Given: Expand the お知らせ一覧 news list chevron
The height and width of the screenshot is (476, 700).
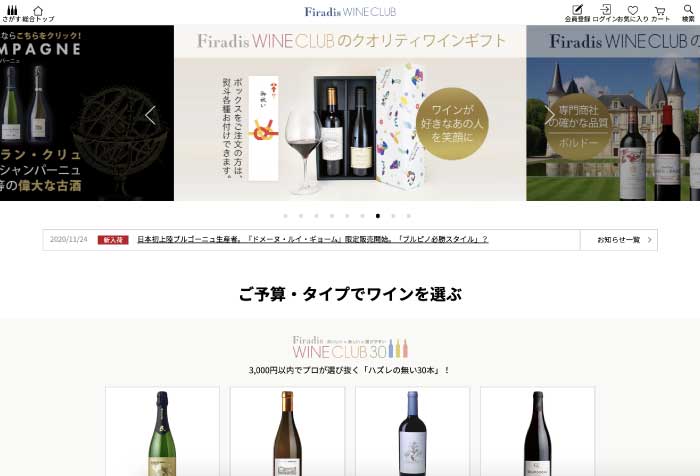Looking at the screenshot, I should (650, 240).
